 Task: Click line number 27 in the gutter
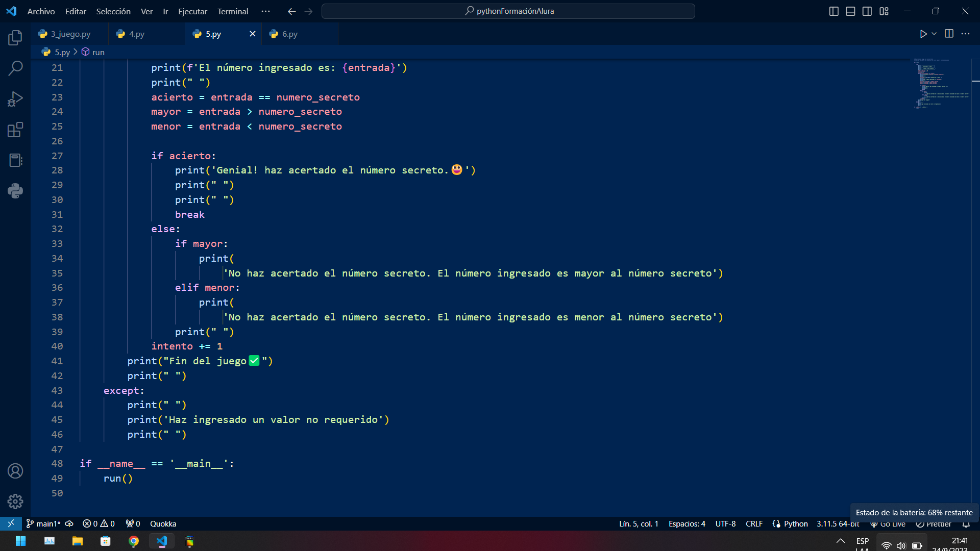[x=57, y=156]
